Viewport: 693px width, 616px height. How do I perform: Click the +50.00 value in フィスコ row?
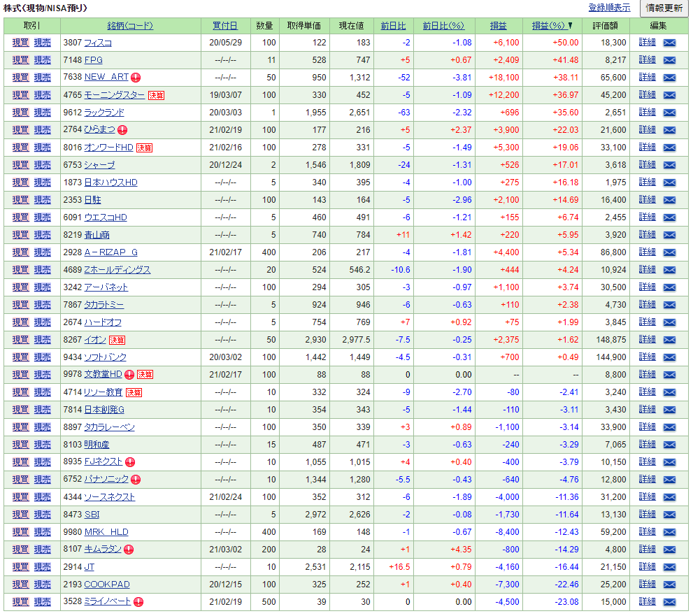coord(565,43)
